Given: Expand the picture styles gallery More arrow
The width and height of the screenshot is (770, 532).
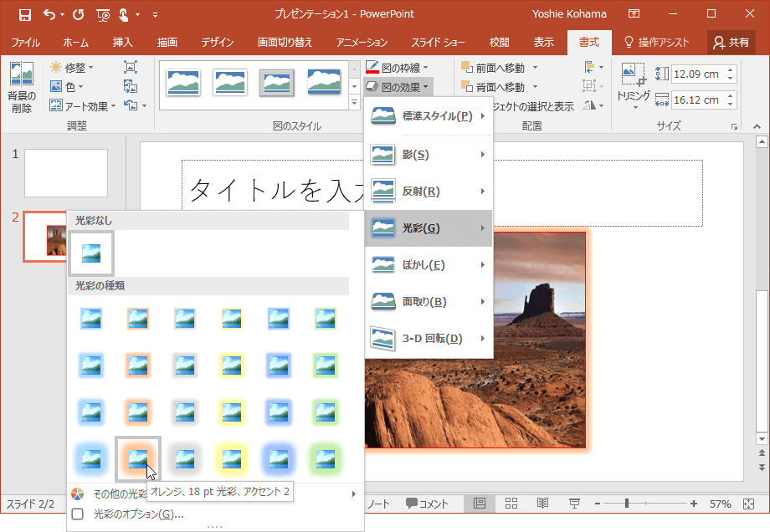Looking at the screenshot, I should coord(355,103).
